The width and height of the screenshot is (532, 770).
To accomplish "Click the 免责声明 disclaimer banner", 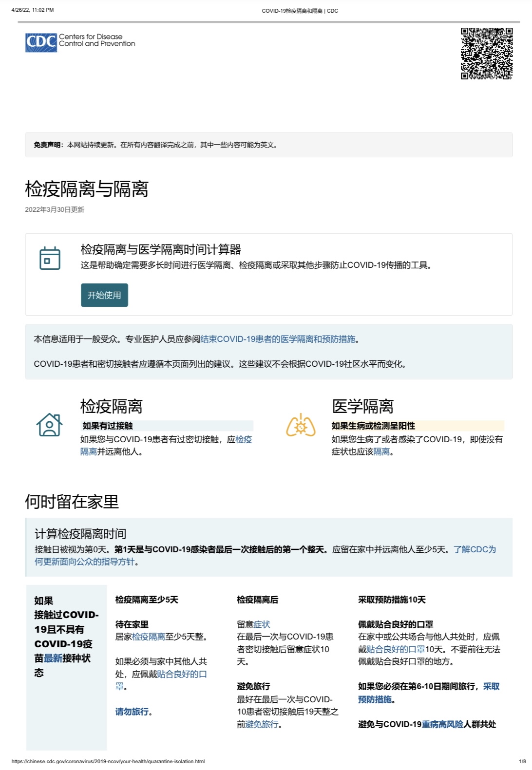I will [x=268, y=145].
